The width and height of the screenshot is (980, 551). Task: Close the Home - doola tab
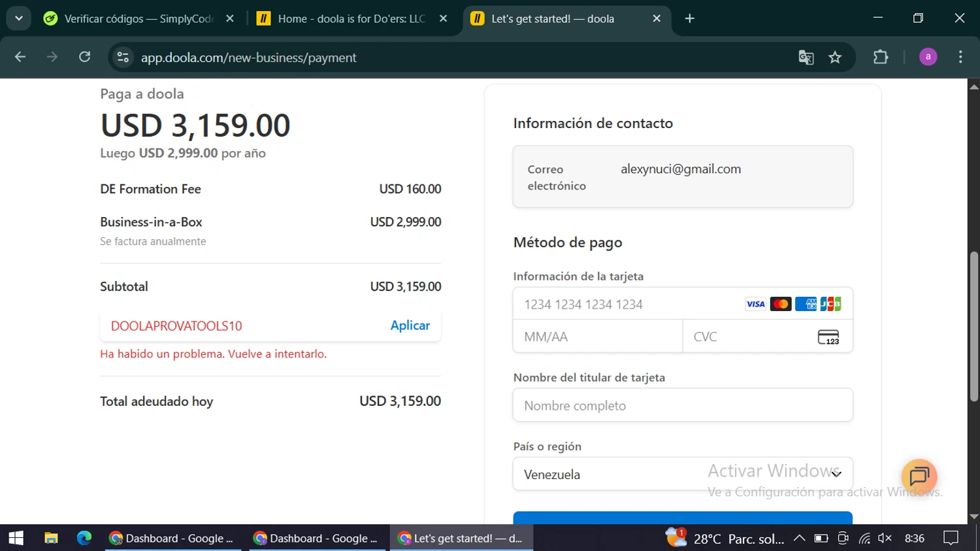(x=444, y=18)
